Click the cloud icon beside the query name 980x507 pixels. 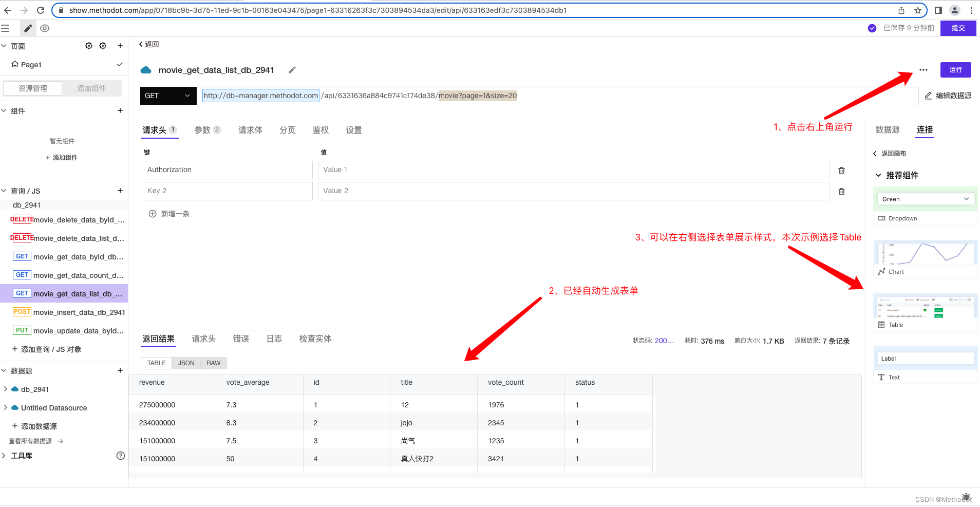coord(146,70)
